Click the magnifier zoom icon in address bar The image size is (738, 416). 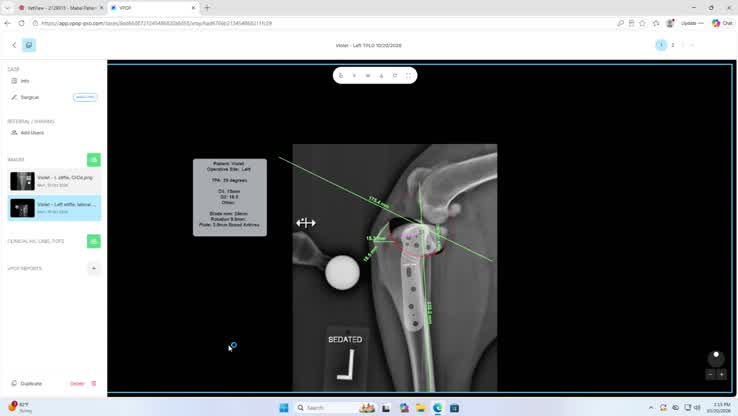pos(620,23)
